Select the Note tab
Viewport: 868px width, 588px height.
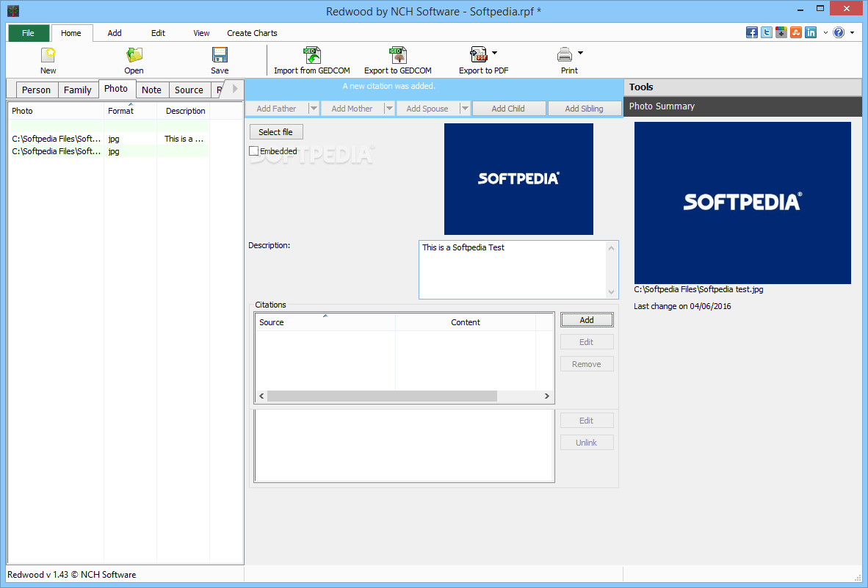point(152,90)
